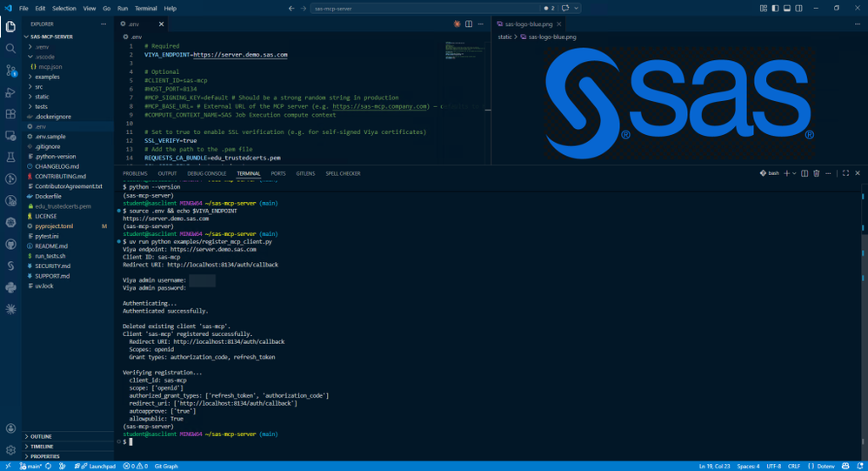
Task: Open the Manage gear icon
Action: pyautogui.click(x=10, y=450)
